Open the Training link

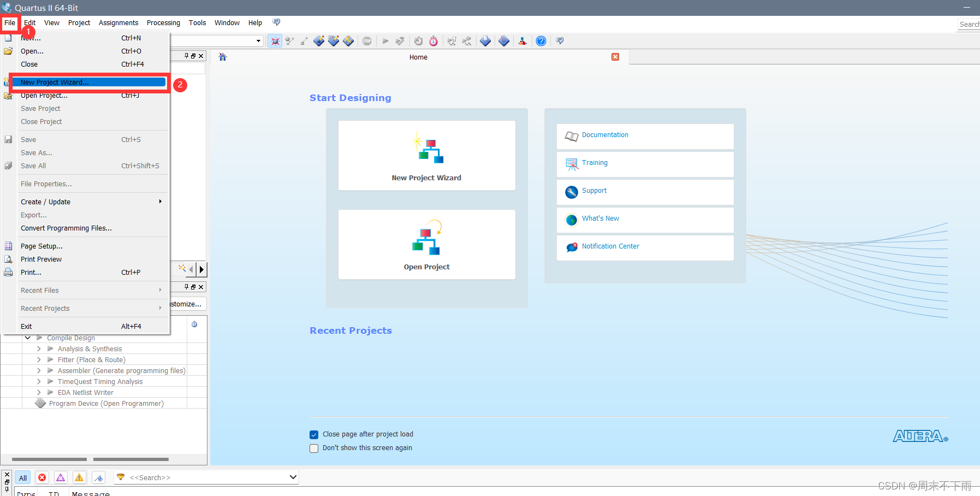click(x=595, y=163)
